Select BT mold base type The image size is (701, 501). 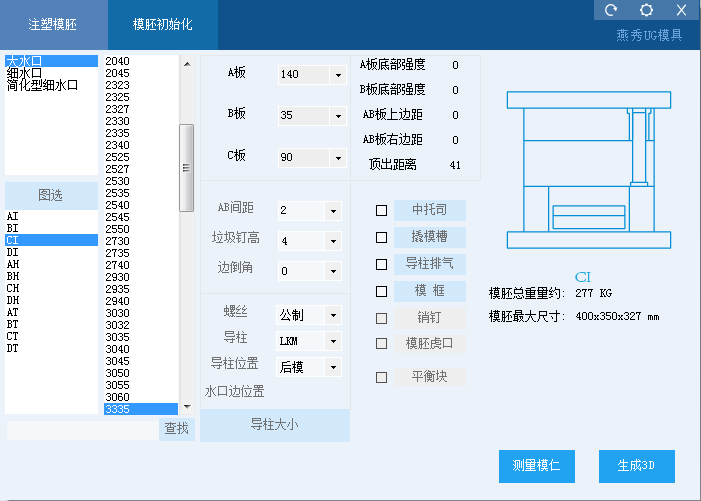51,324
